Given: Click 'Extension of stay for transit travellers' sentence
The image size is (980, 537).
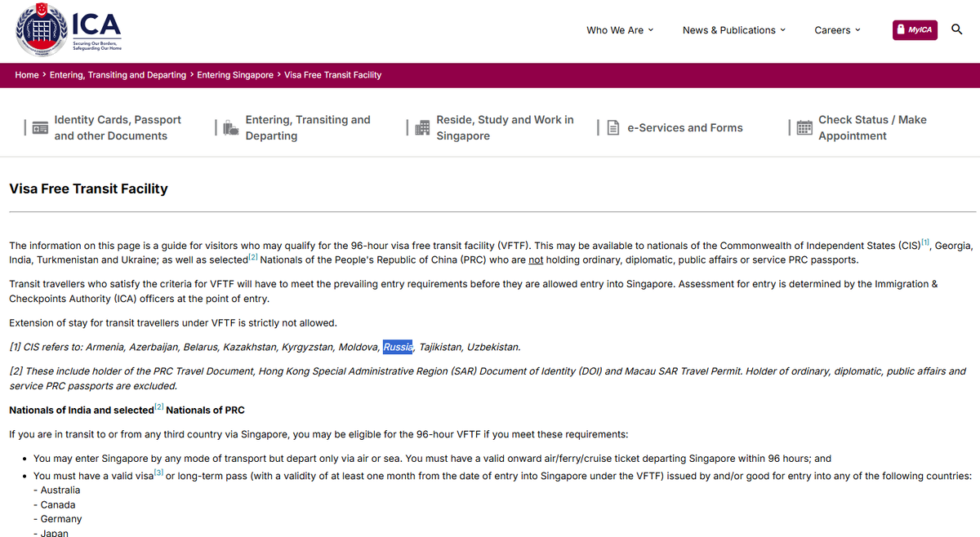Looking at the screenshot, I should 172,323.
